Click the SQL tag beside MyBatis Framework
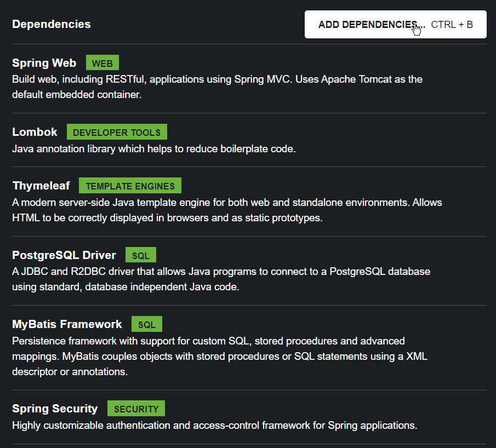496x448 pixels. pyautogui.click(x=147, y=324)
